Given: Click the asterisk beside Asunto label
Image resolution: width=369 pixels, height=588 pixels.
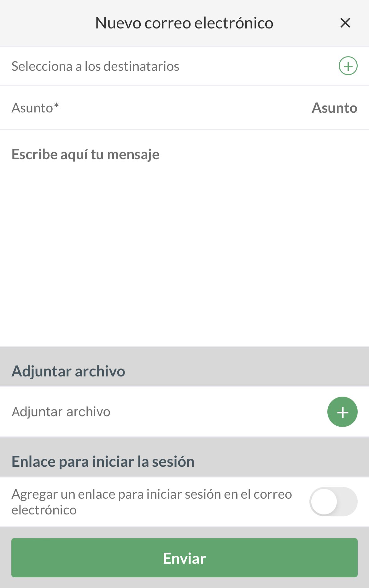Looking at the screenshot, I should 56,106.
